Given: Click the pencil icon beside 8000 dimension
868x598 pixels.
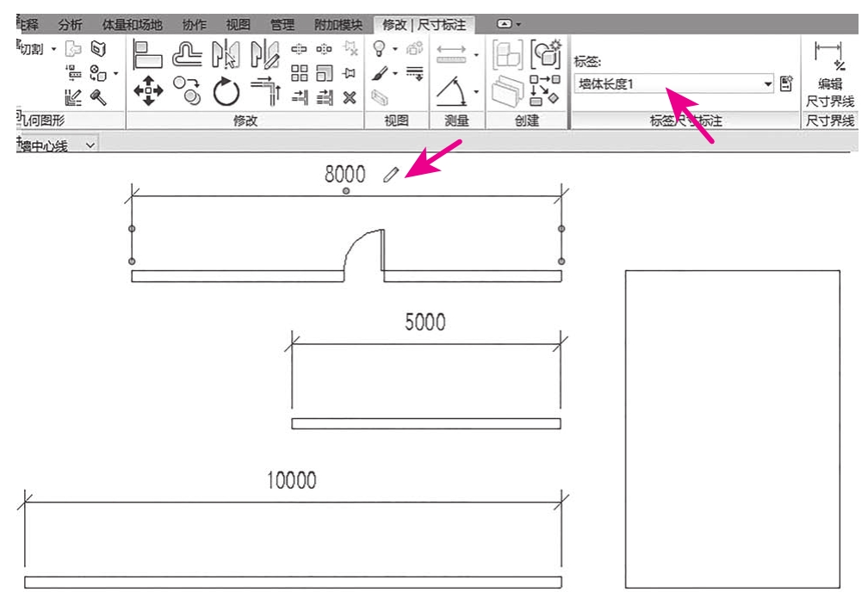Looking at the screenshot, I should (391, 175).
